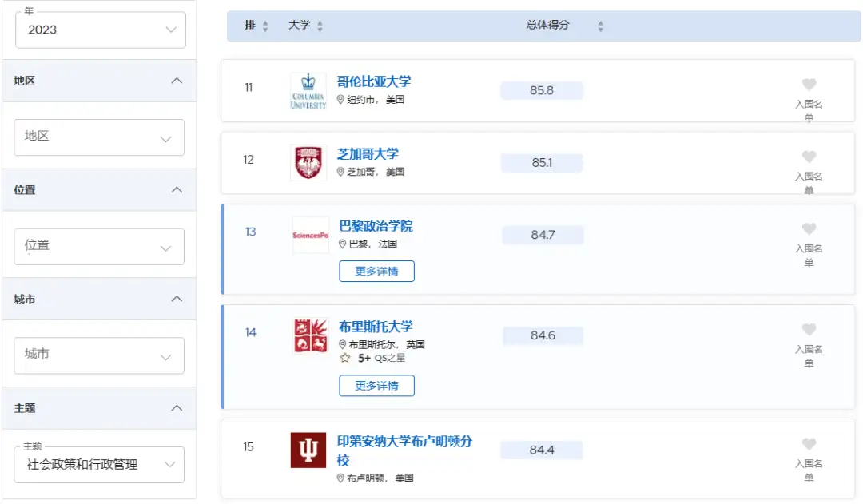Click rank number 13
863x504 pixels.
coord(250,232)
